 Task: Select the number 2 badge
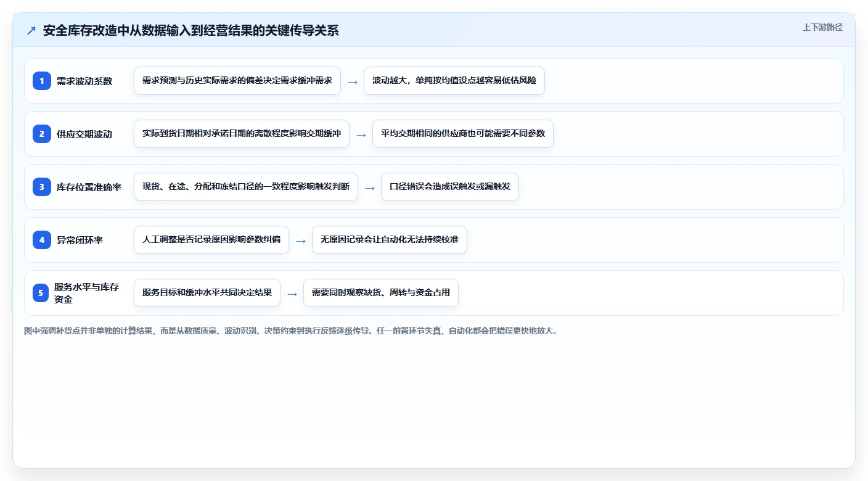42,134
